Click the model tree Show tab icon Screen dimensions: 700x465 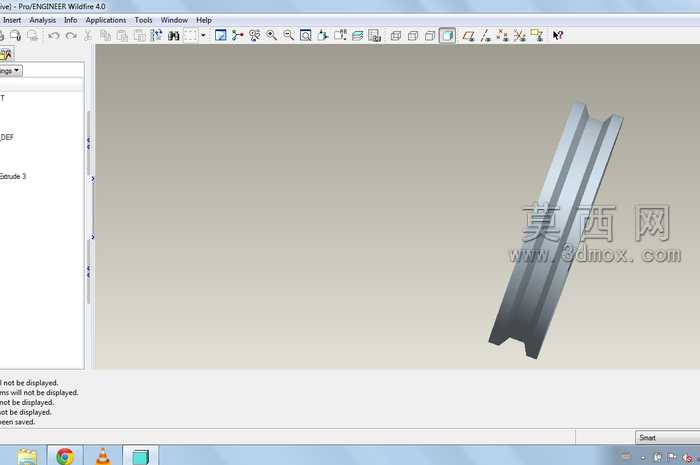(6, 54)
